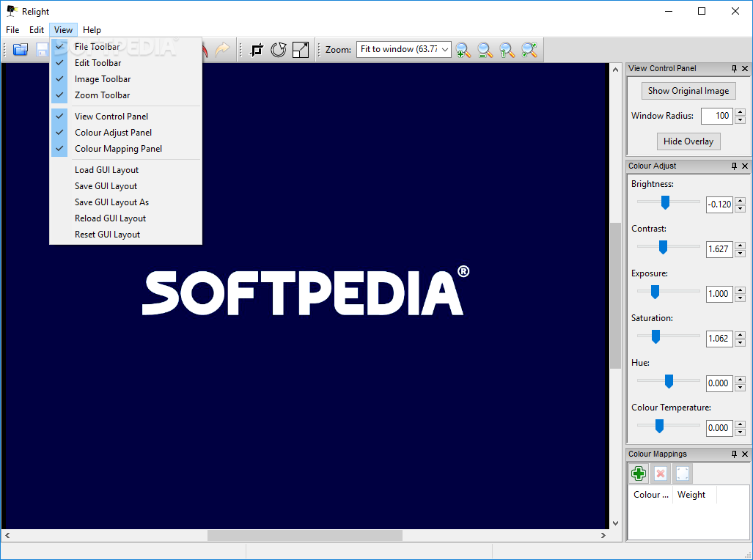Close the Colour Mappings panel
This screenshot has height=560, width=753.
click(745, 454)
